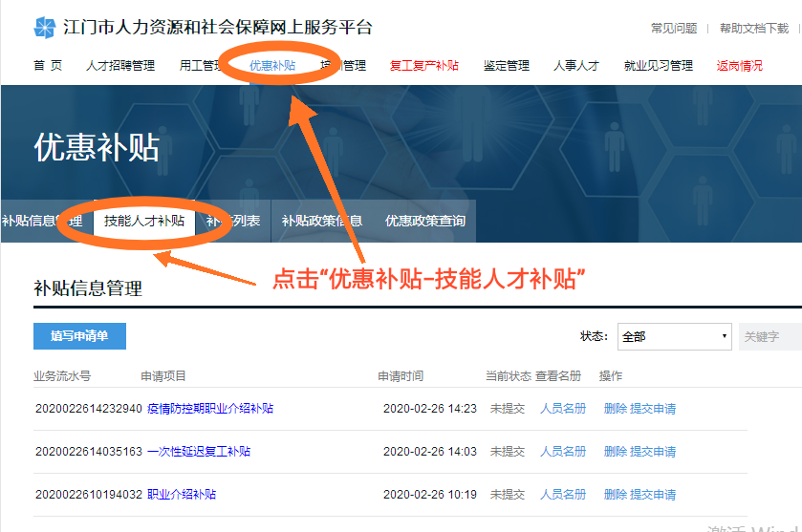The image size is (802, 532).
Task: Switch to 优惠政策查询 tab
Action: tap(425, 221)
